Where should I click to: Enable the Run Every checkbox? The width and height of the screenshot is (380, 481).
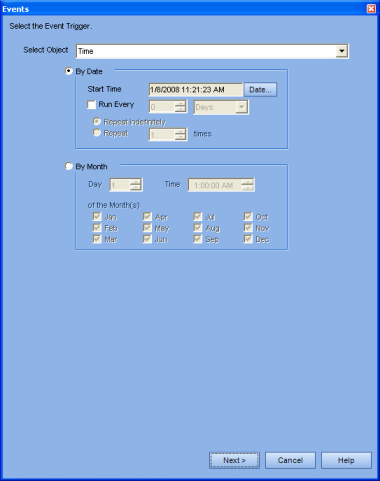click(91, 105)
